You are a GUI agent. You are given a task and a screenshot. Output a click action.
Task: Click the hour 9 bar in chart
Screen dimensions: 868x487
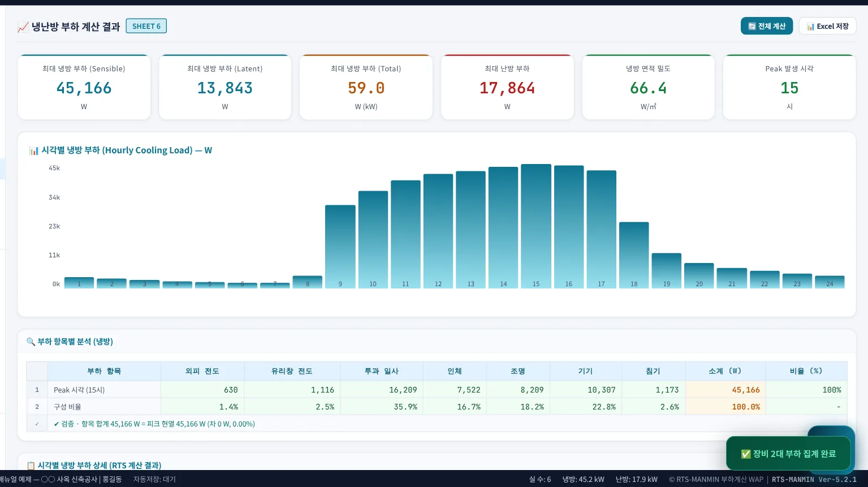point(340,247)
